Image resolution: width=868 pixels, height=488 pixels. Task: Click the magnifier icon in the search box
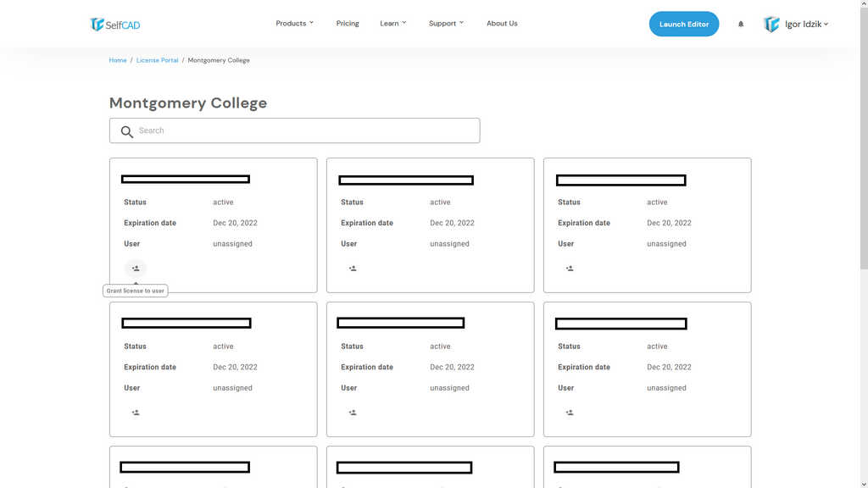[x=127, y=131]
